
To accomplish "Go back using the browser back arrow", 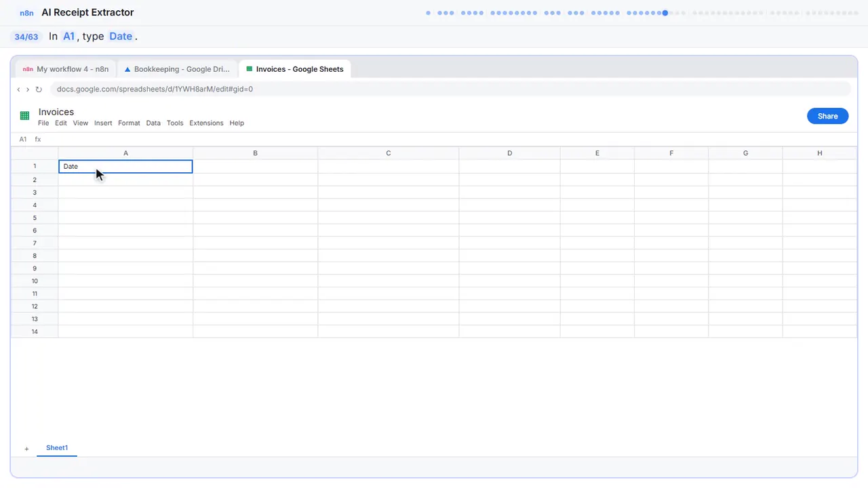I will (x=18, y=89).
